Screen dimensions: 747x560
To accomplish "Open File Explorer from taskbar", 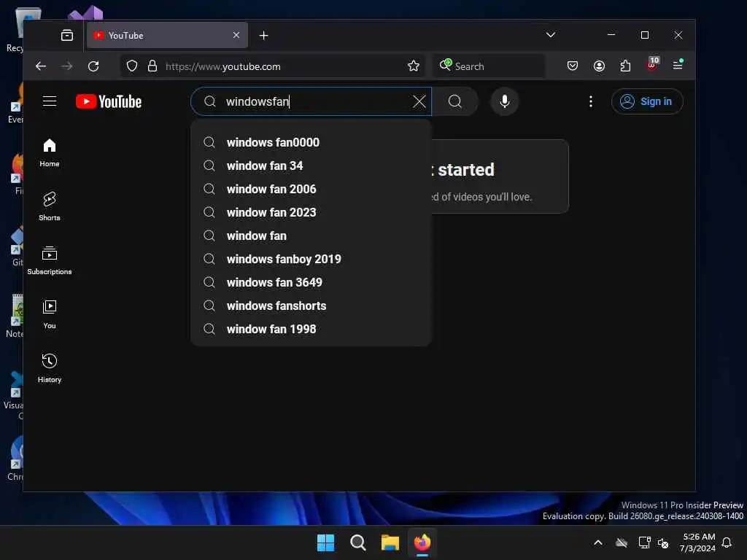I will pyautogui.click(x=390, y=542).
